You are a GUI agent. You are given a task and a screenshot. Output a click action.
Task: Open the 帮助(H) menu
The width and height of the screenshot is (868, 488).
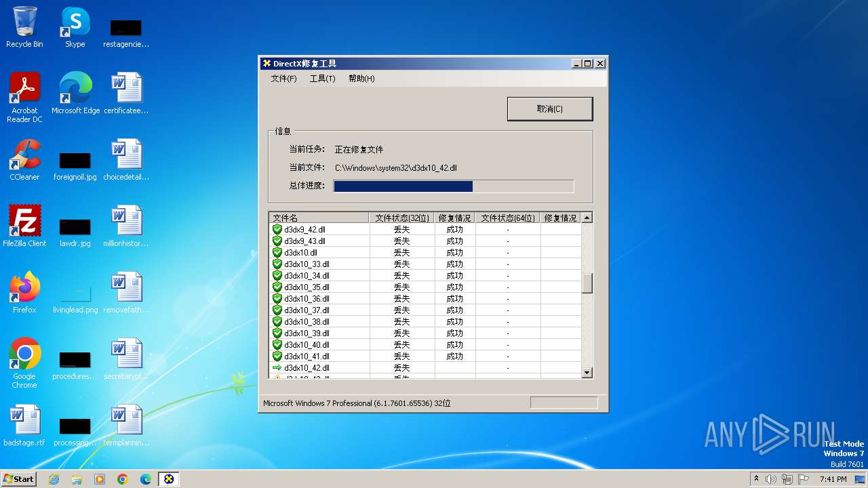pyautogui.click(x=361, y=79)
